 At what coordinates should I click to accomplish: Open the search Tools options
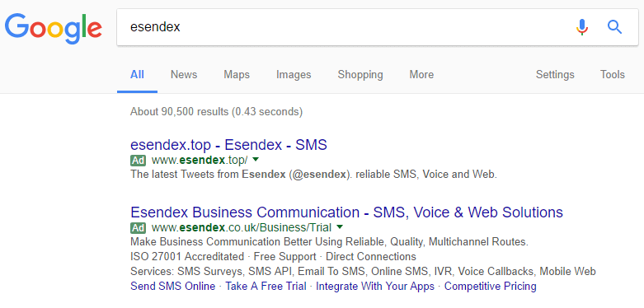(613, 75)
